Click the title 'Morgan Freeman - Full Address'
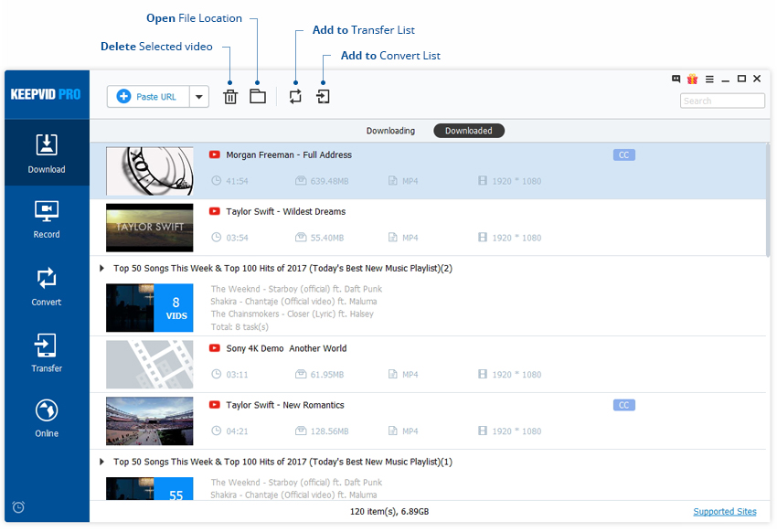777x532 pixels. [289, 155]
